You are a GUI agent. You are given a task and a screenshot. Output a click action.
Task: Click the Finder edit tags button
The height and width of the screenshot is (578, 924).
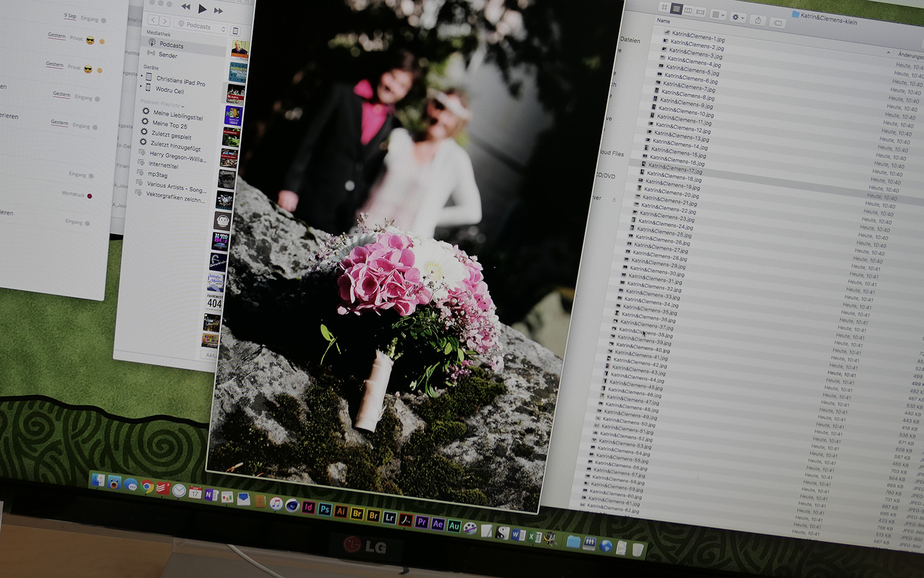coord(777,23)
